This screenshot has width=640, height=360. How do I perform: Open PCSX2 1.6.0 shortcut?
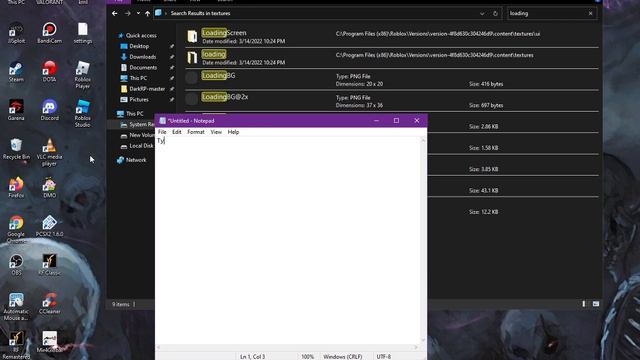49,226
